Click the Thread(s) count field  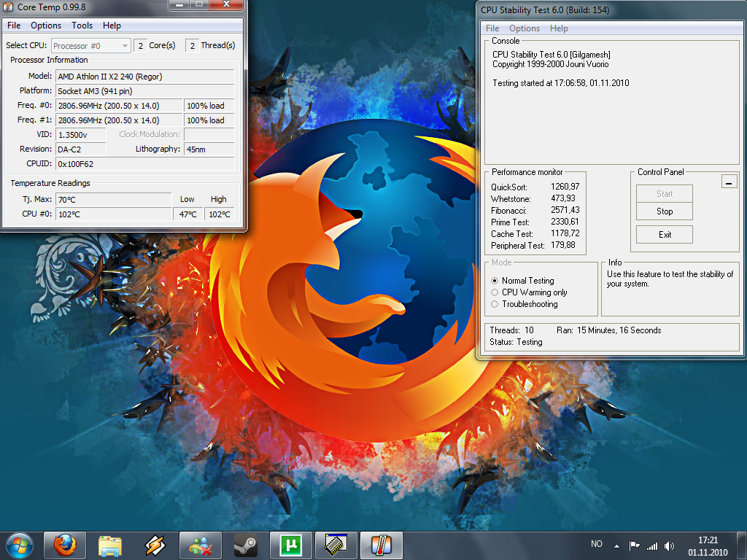192,46
